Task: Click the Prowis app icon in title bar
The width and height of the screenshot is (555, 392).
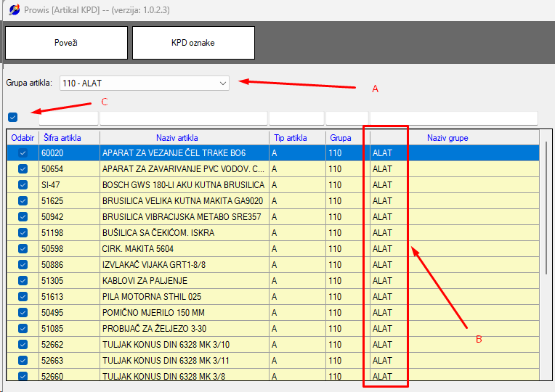Action: point(14,10)
